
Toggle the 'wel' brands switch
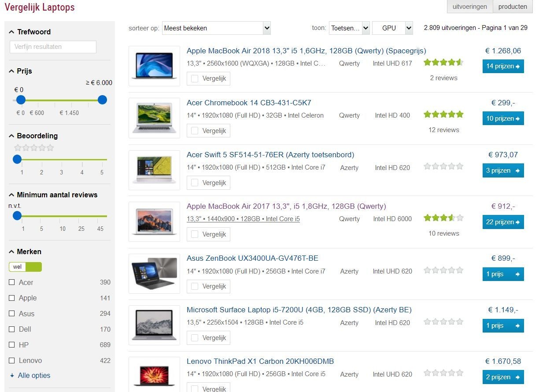pyautogui.click(x=25, y=267)
